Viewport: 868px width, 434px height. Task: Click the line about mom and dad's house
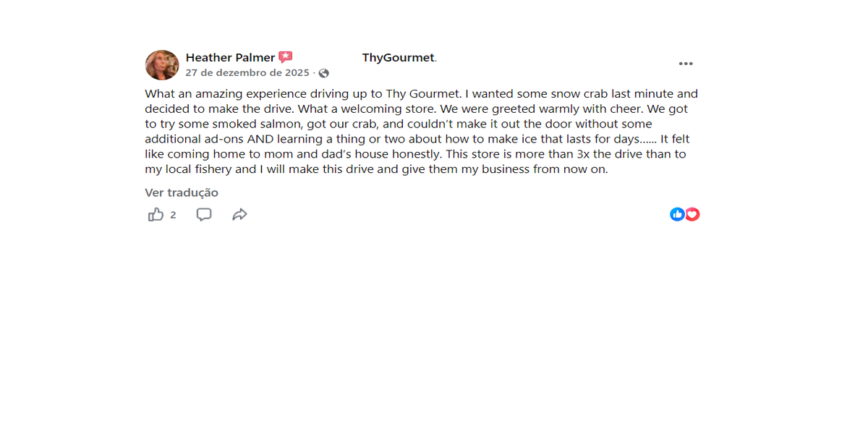coord(415,155)
